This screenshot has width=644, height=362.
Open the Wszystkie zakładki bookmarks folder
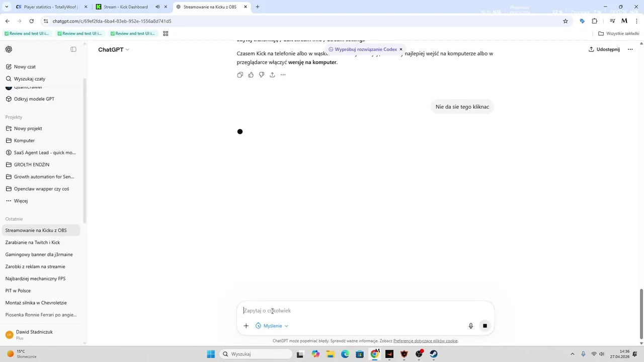[x=619, y=34]
